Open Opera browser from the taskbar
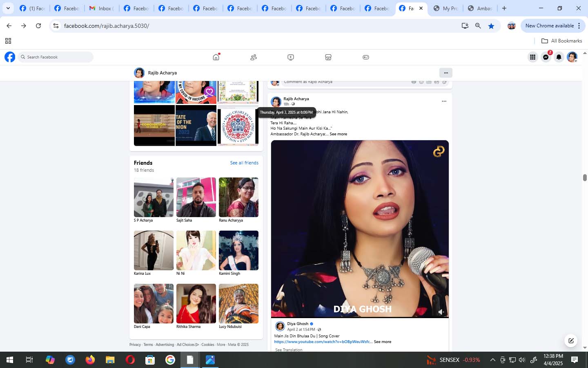This screenshot has width=588, height=368. [x=130, y=360]
